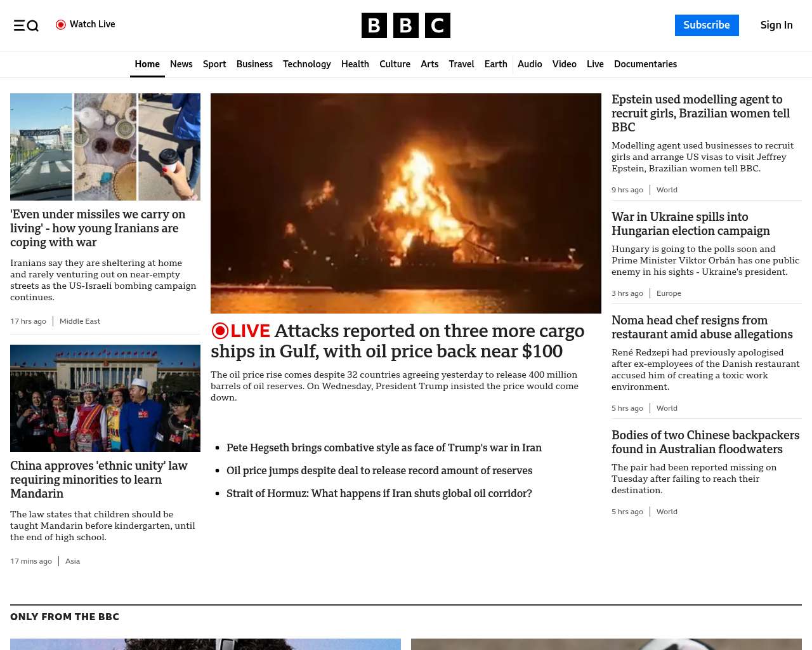
Task: Read China approves 'ethnic unity' law headline
Action: point(99,480)
